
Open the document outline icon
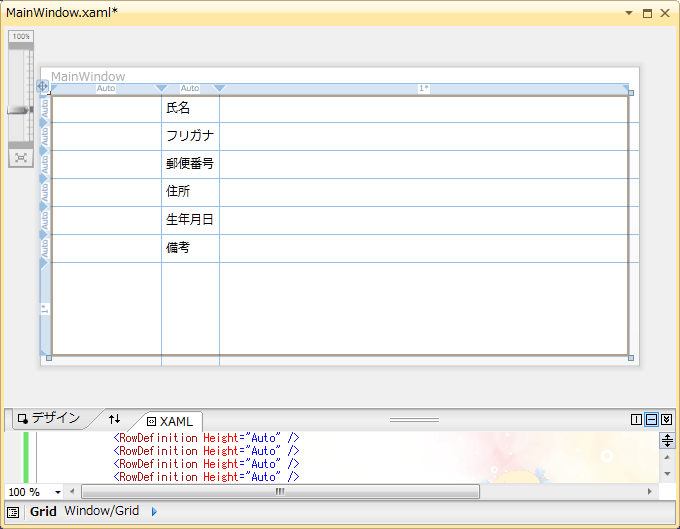pyautogui.click(x=13, y=513)
